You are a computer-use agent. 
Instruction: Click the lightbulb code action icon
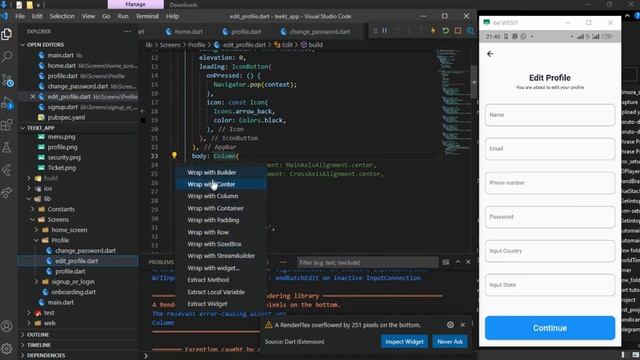(x=174, y=155)
